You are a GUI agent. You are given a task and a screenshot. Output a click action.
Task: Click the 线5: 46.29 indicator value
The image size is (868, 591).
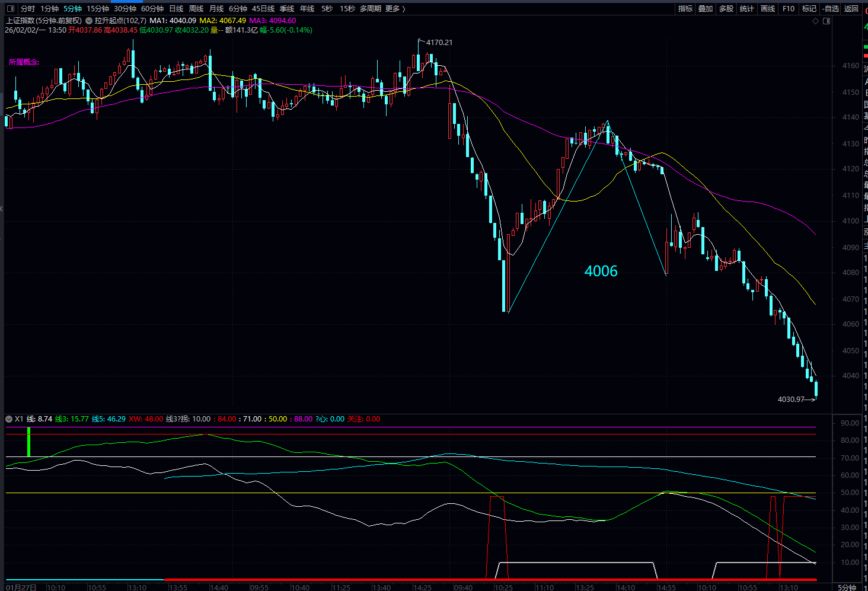click(x=108, y=419)
